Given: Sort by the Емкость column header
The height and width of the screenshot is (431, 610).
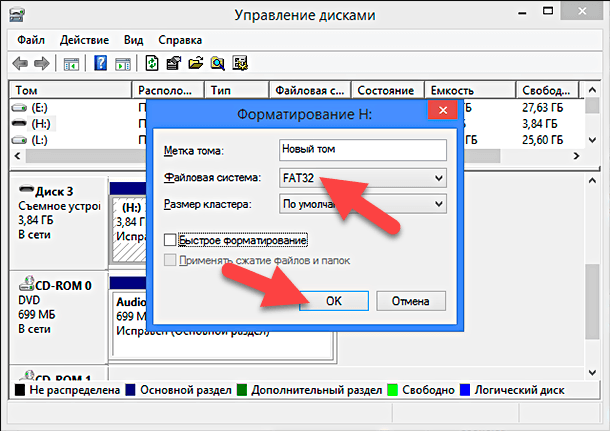Looking at the screenshot, I should [x=470, y=90].
